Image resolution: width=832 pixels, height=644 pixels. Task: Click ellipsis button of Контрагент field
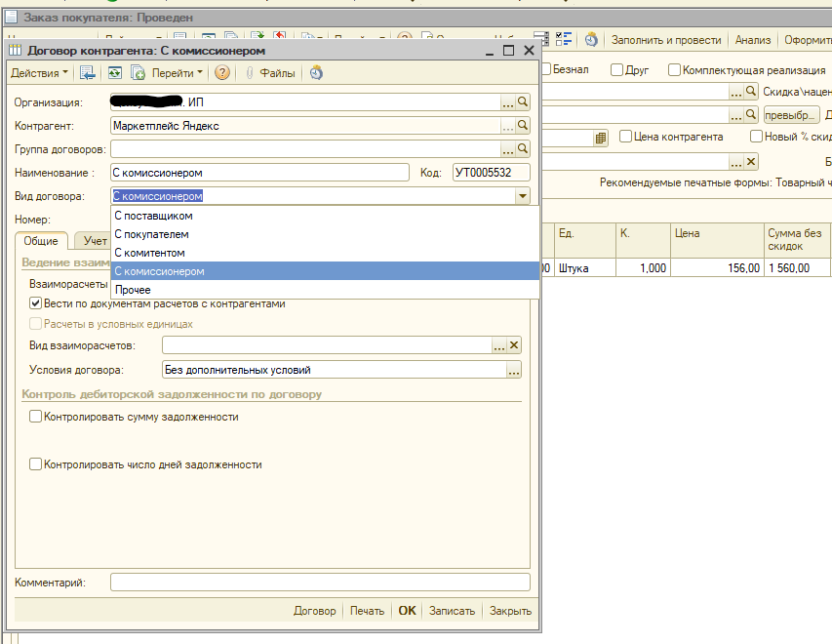pyautogui.click(x=508, y=126)
